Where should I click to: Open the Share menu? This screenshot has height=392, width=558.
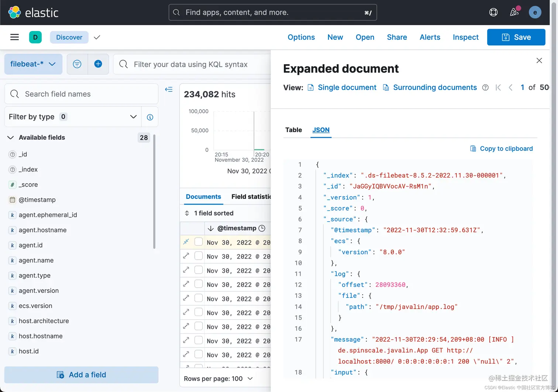tap(397, 37)
